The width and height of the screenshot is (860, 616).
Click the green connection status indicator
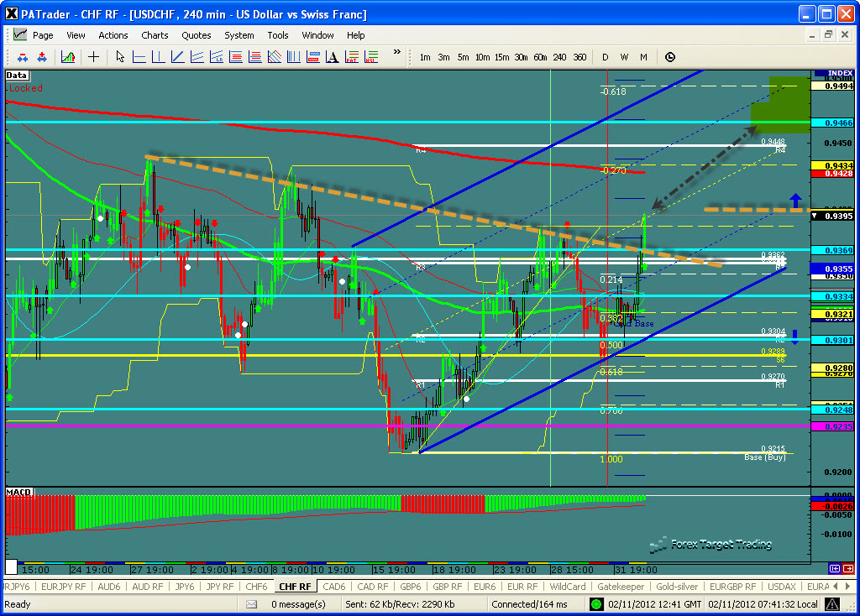tap(595, 604)
